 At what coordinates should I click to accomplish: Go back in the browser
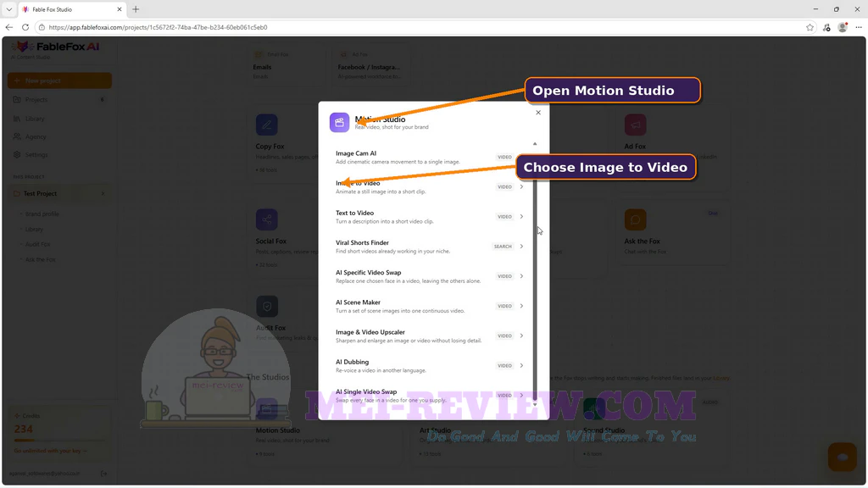click(8, 27)
